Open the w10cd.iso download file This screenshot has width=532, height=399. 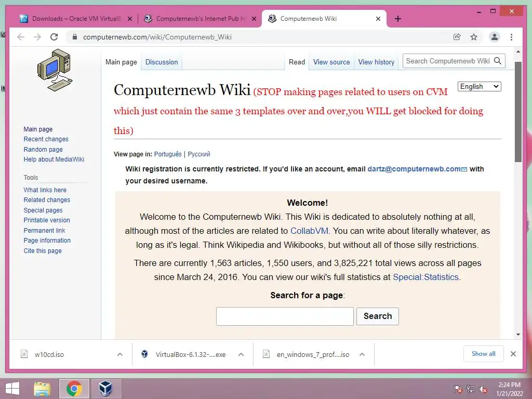[x=49, y=354]
